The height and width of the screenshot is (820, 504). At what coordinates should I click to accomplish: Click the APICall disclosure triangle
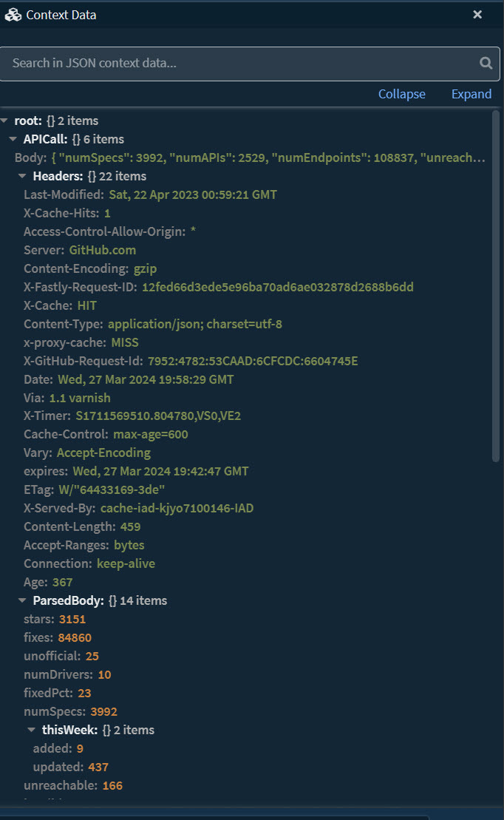pos(13,139)
